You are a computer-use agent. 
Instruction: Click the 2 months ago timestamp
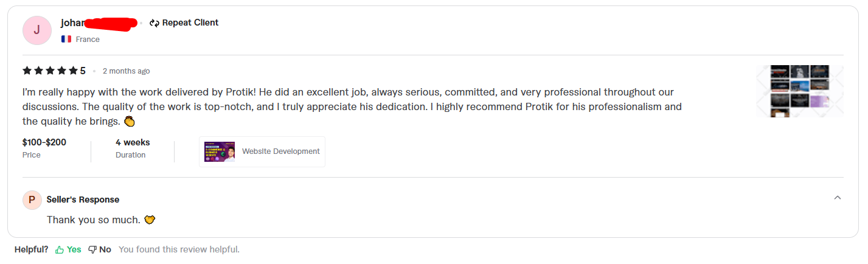pos(126,71)
